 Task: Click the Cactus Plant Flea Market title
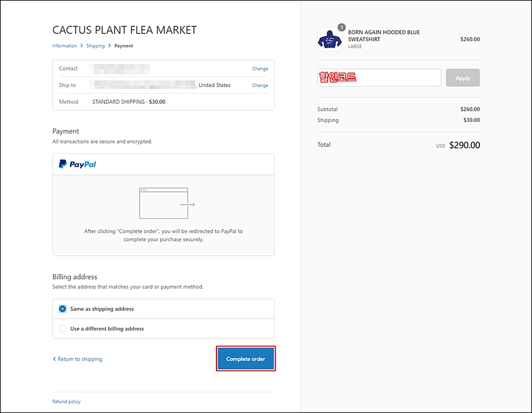pyautogui.click(x=125, y=30)
